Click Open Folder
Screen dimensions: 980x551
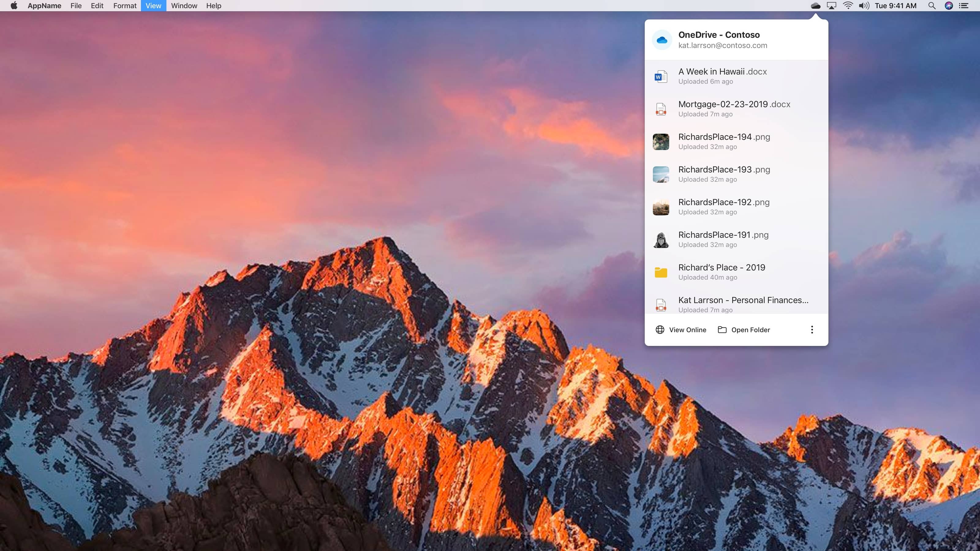[x=751, y=330]
